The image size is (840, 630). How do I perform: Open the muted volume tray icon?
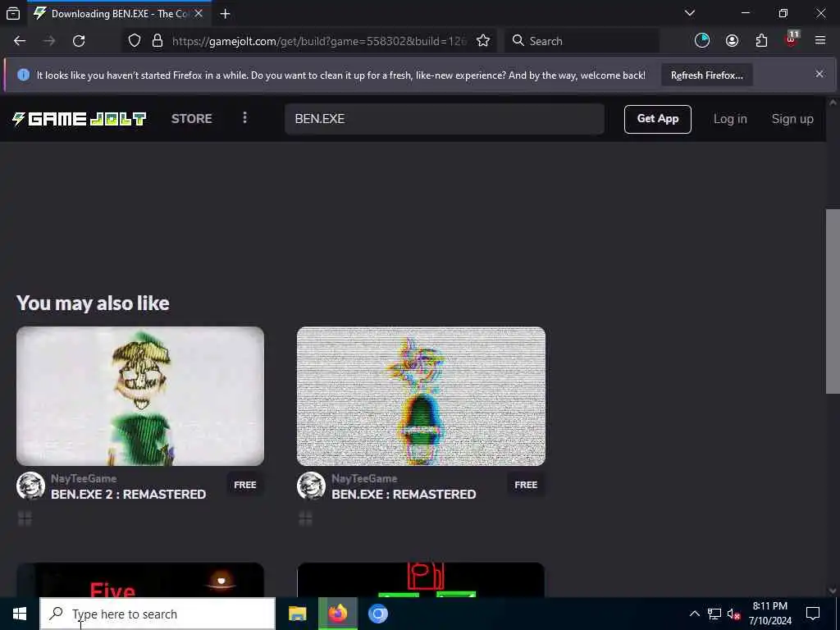tap(733, 614)
